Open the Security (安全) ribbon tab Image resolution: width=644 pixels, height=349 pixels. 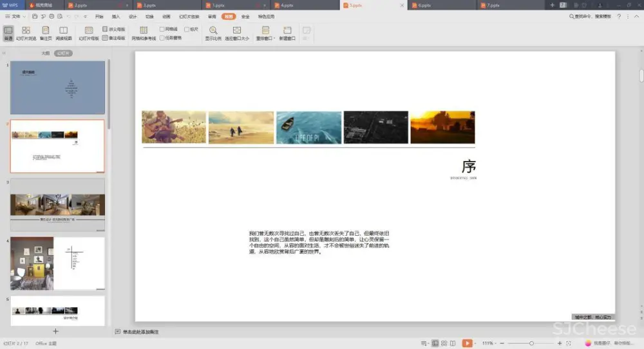click(245, 17)
